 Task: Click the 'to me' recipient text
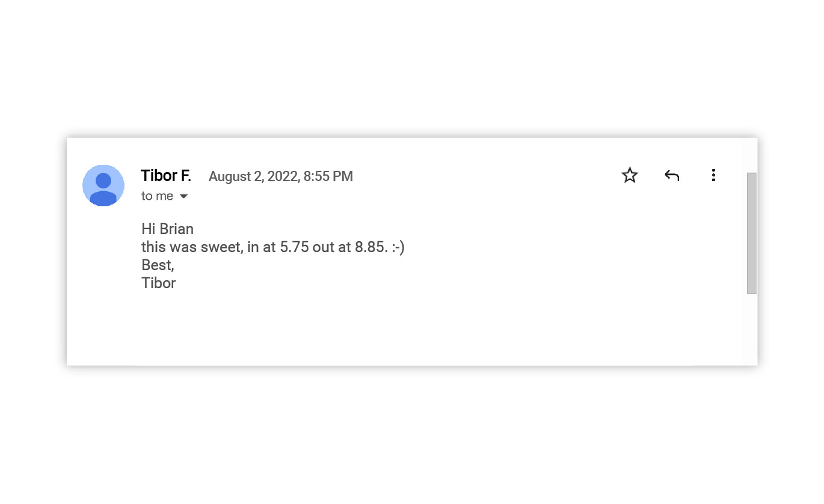(157, 196)
